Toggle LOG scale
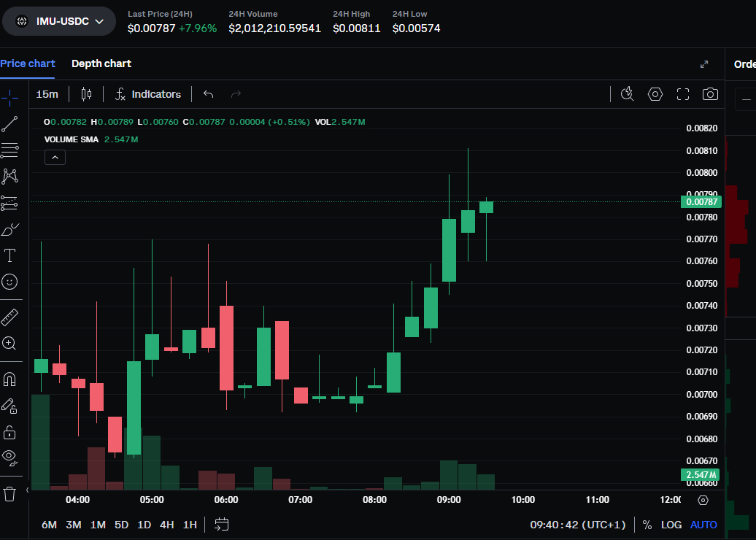Viewport: 756px width, 540px height. click(x=671, y=525)
